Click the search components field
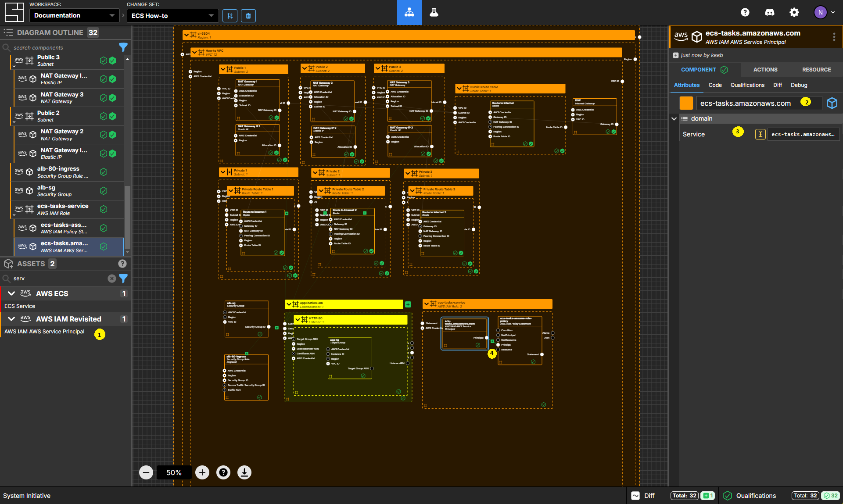Viewport: 843px width, 504px height. click(x=64, y=47)
